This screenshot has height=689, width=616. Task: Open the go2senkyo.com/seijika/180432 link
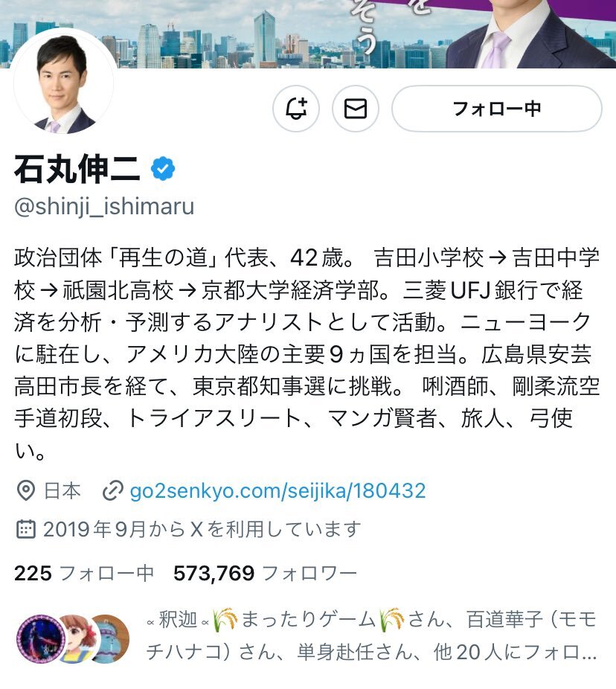pyautogui.click(x=277, y=491)
